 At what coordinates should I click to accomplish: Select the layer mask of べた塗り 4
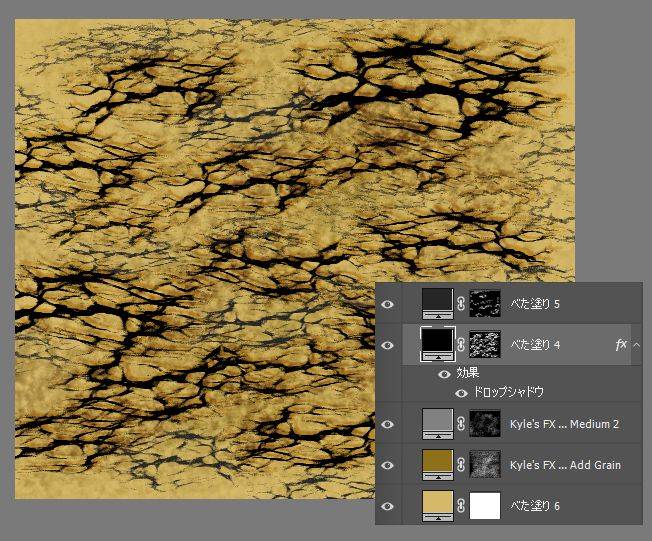coord(485,345)
